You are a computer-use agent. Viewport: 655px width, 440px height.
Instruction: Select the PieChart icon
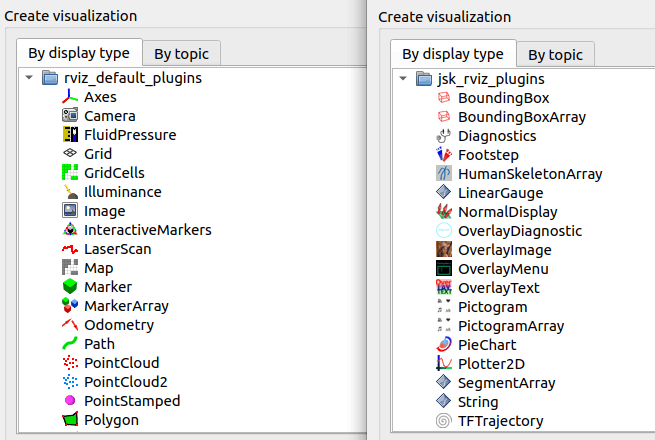(x=444, y=344)
